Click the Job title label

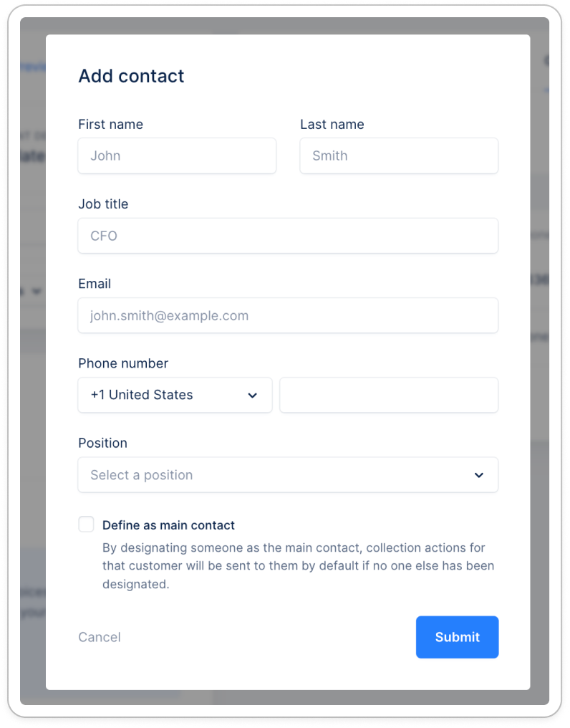103,204
